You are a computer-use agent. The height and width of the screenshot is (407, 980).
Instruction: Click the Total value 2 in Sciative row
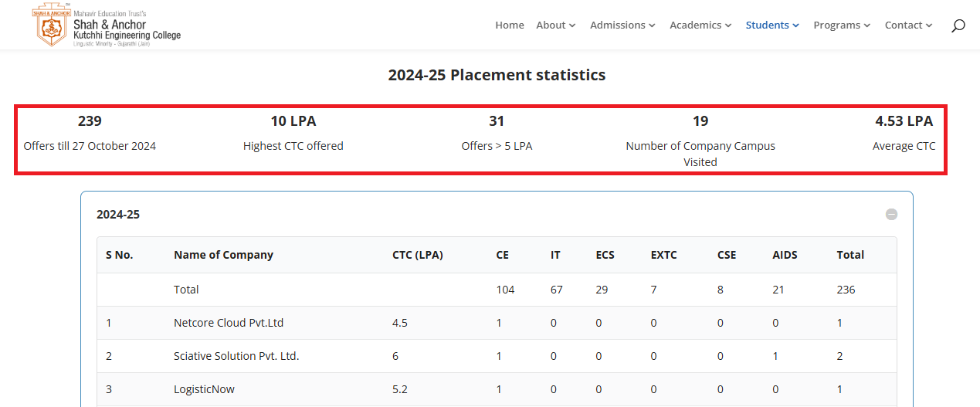pyautogui.click(x=839, y=356)
